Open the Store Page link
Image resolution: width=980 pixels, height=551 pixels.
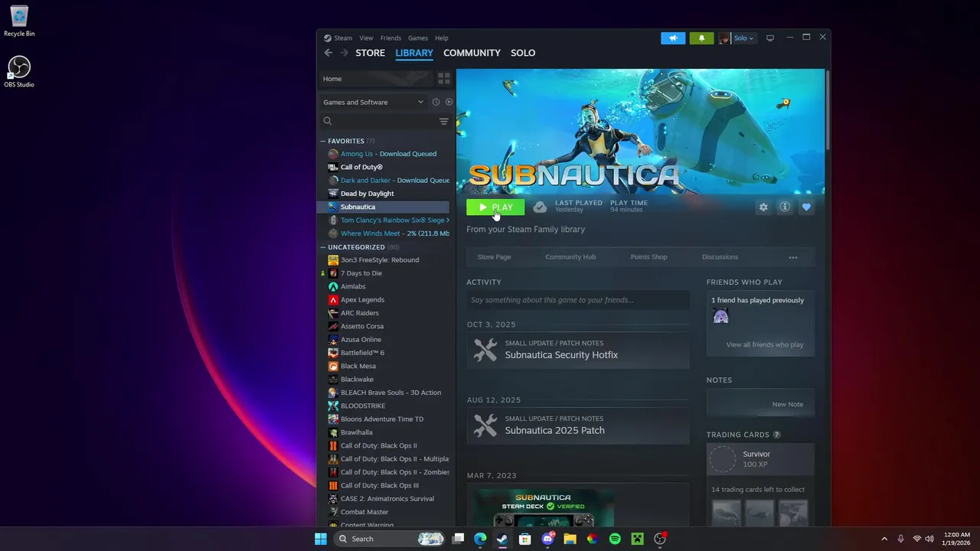point(494,257)
